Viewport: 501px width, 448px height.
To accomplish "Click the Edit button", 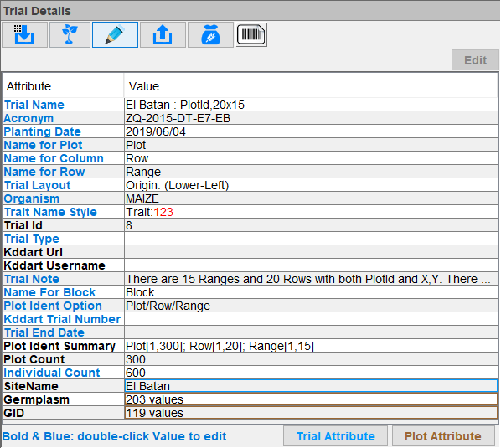I will [x=475, y=60].
